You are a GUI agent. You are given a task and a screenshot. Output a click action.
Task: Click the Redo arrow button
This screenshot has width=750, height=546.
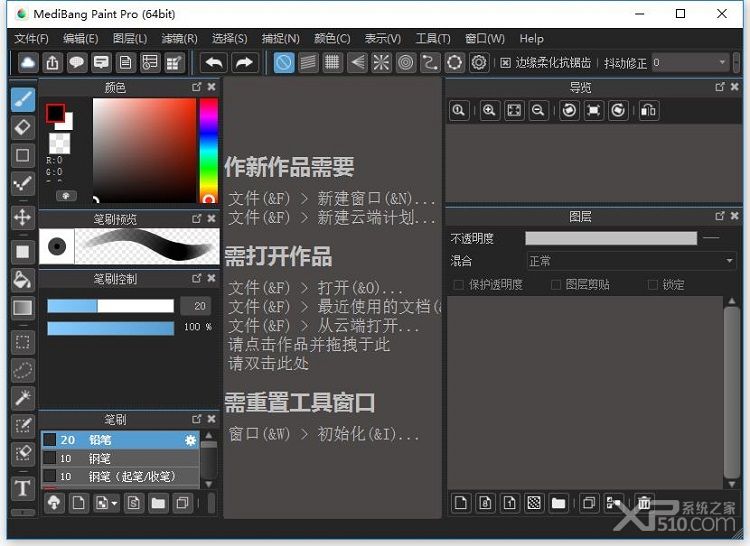coord(244,63)
